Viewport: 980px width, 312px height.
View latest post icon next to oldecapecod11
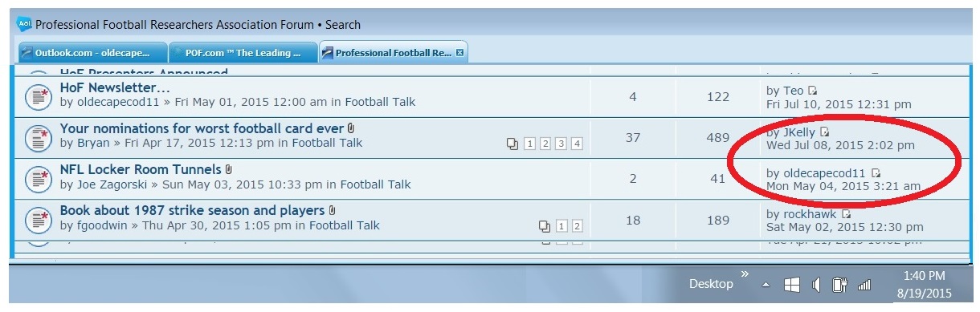click(876, 172)
